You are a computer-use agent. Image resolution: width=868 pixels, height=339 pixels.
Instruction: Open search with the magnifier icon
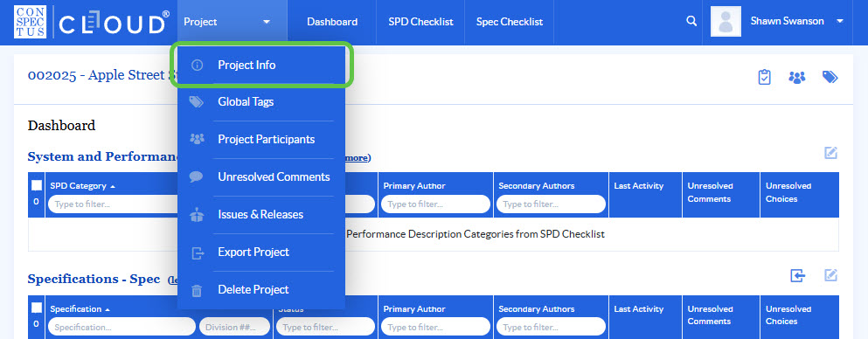[691, 21]
